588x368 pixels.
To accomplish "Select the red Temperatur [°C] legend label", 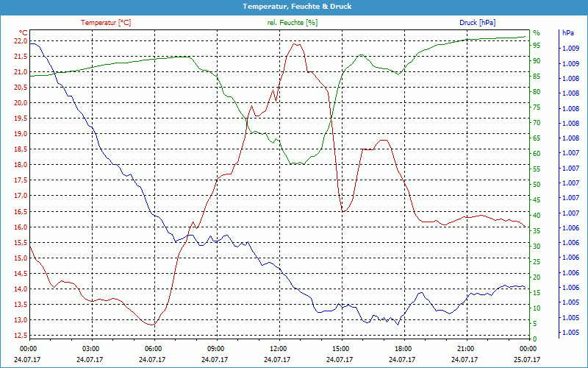I will [x=106, y=23].
